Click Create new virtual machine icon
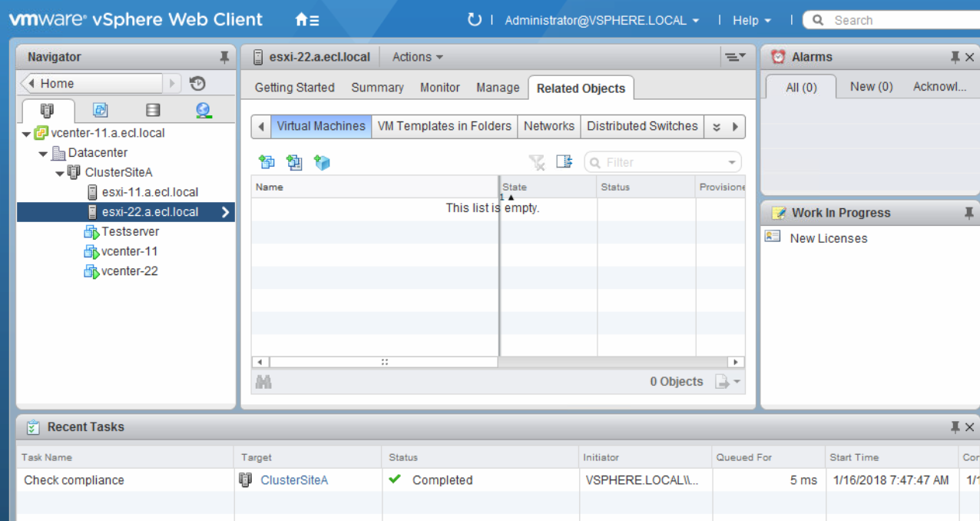The width and height of the screenshot is (980, 521). 267,162
